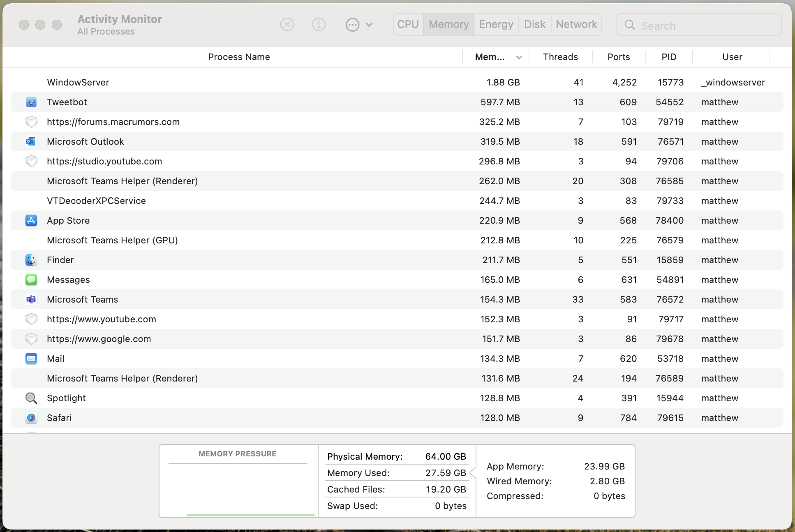The width and height of the screenshot is (795, 532).
Task: Click the Wired Memory 2.80 GB entry
Action: click(556, 481)
